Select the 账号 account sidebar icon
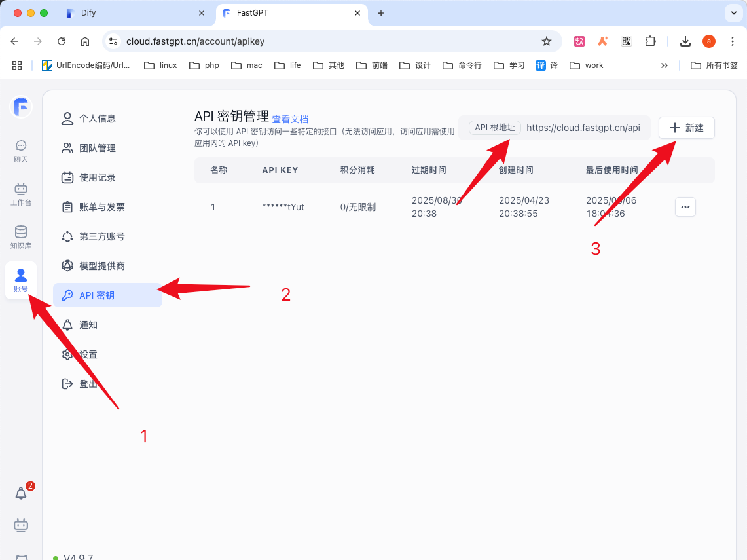 pyautogui.click(x=21, y=280)
